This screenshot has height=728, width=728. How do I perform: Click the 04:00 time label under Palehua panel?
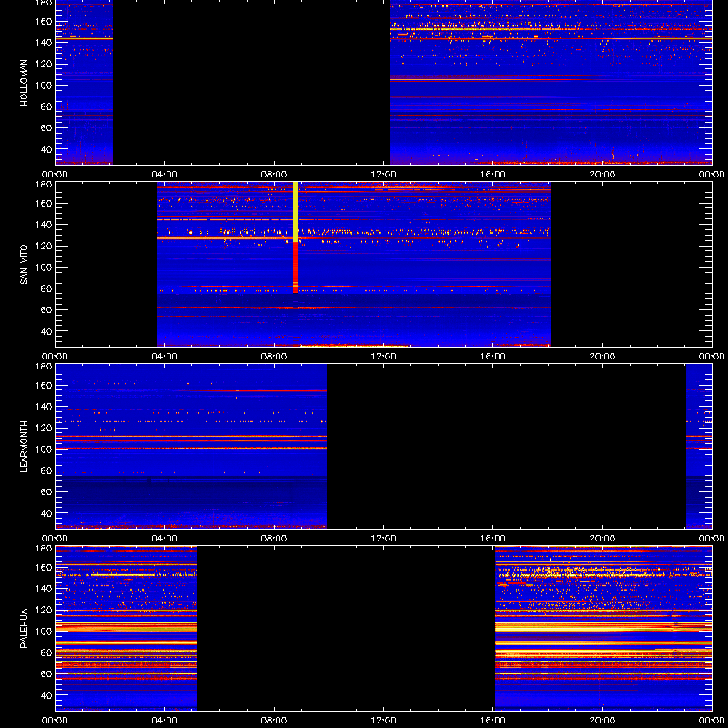click(x=165, y=721)
